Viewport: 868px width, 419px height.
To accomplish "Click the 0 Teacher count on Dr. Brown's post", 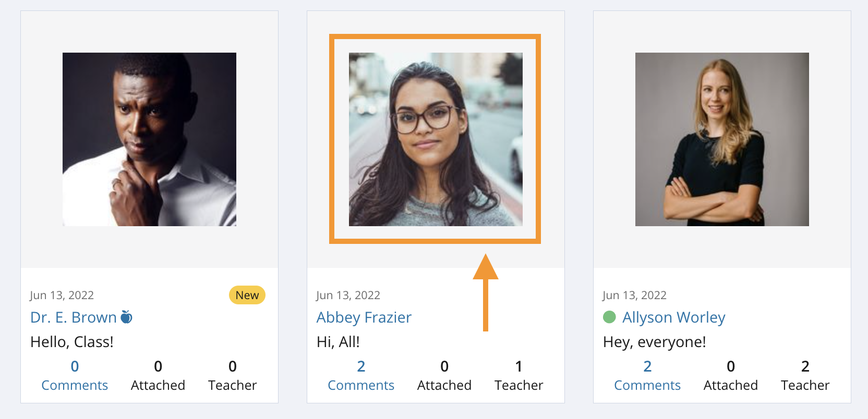I will pyautogui.click(x=232, y=375).
